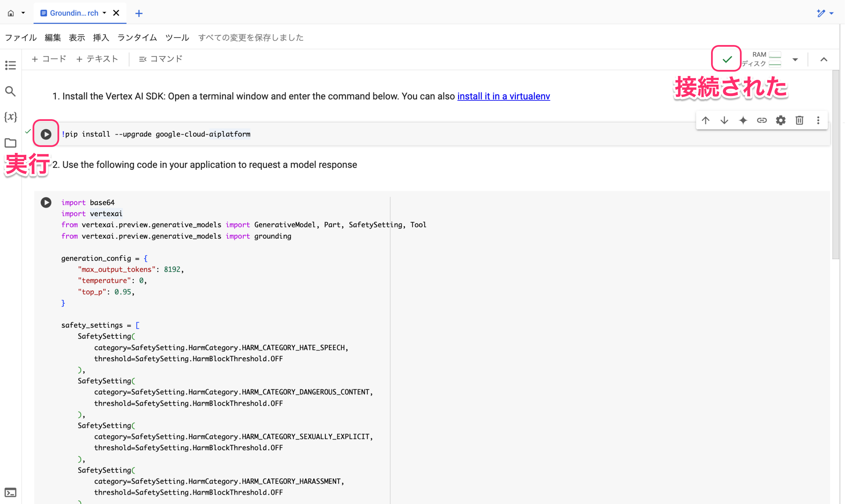This screenshot has width=845, height=504.
Task: Collapse the header with chevron up
Action: [823, 59]
